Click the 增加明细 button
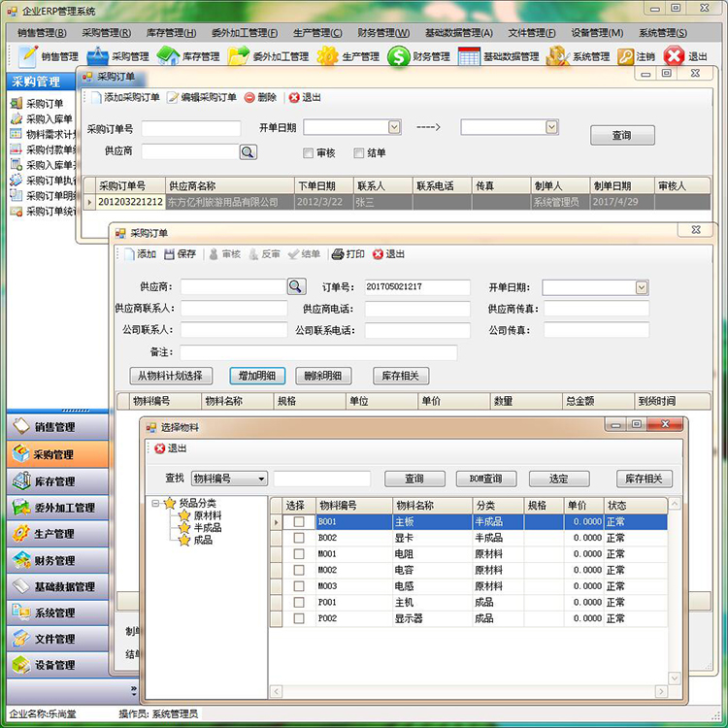The image size is (728, 728). point(257,376)
